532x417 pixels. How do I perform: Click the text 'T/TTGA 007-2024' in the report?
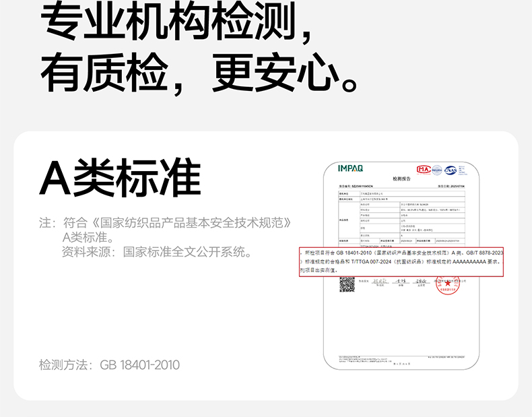(371, 261)
